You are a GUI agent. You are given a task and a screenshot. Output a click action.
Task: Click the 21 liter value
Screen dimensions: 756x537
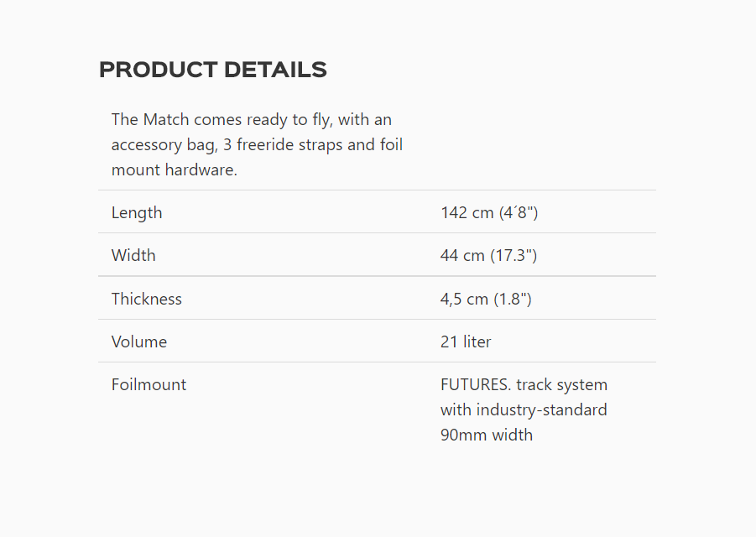click(x=466, y=341)
